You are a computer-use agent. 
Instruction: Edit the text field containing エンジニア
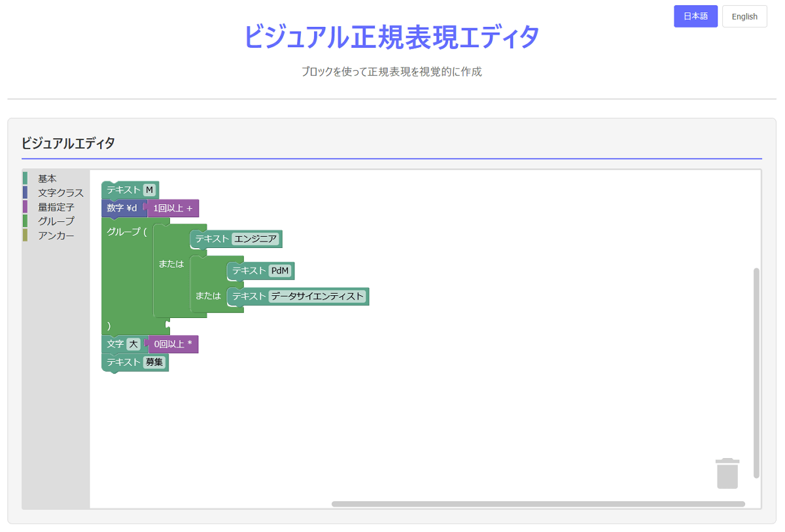click(x=255, y=239)
